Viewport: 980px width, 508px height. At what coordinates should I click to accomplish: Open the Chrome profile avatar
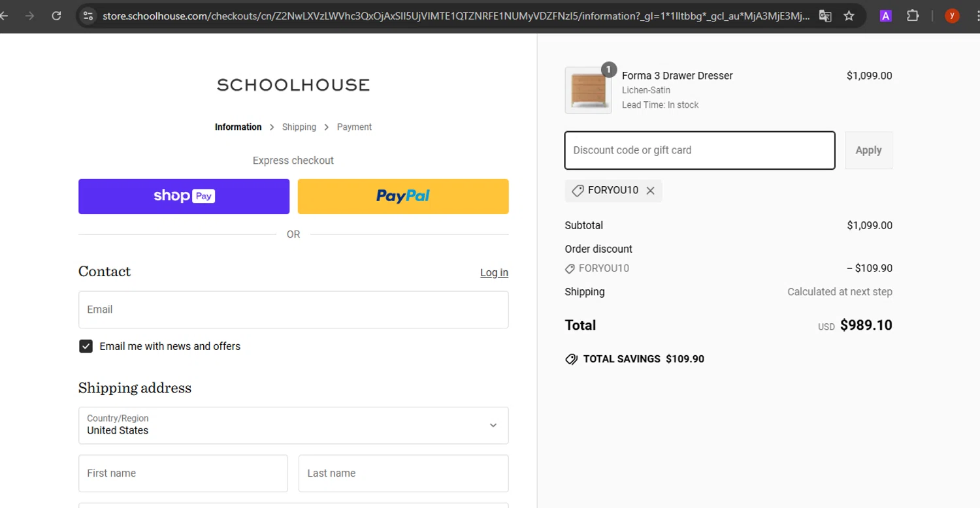point(952,16)
